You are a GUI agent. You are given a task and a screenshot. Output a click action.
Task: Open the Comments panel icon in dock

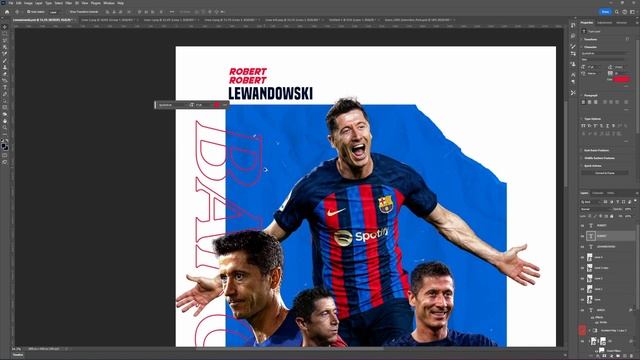[573, 36]
